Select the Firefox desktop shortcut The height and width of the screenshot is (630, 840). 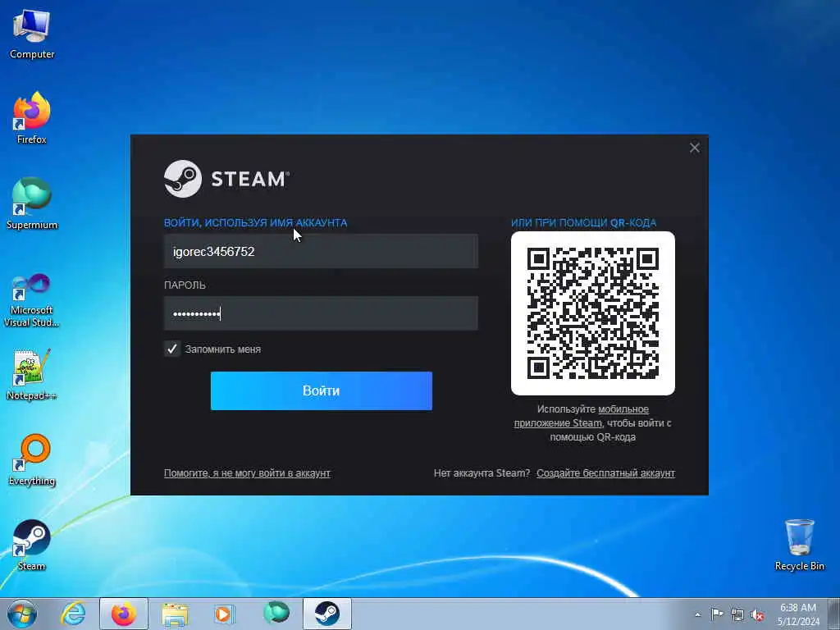tap(32, 118)
